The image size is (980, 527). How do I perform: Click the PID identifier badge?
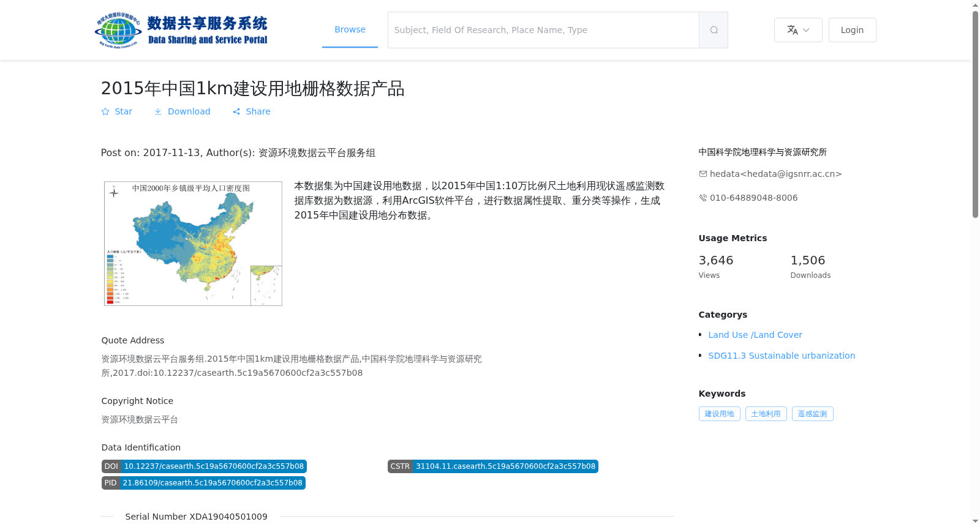click(x=203, y=483)
